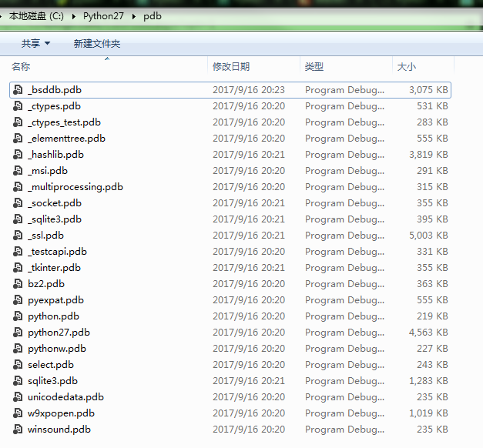Select file name _elementtree.pdb
483x448 pixels.
pyautogui.click(x=66, y=139)
